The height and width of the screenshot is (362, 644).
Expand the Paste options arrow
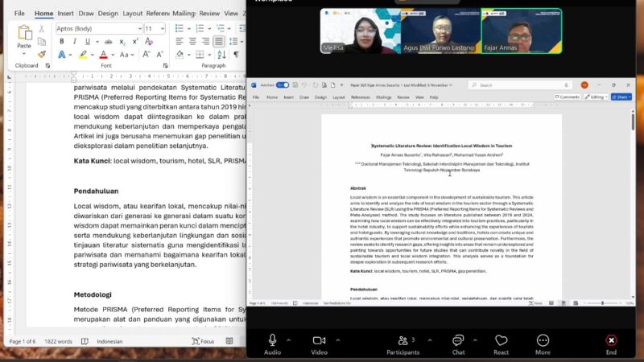(x=24, y=54)
